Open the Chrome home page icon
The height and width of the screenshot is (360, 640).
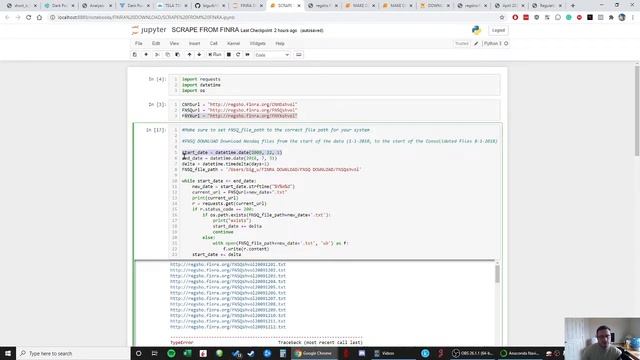point(39,18)
